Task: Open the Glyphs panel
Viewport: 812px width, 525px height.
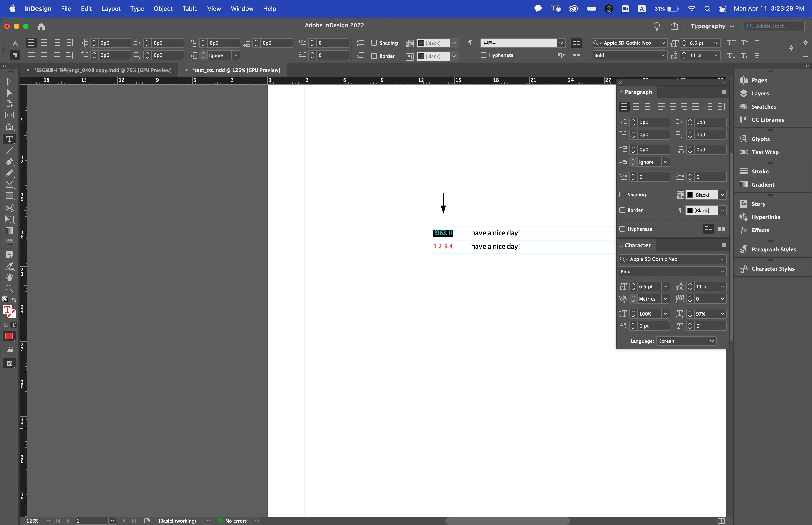Action: coord(760,139)
